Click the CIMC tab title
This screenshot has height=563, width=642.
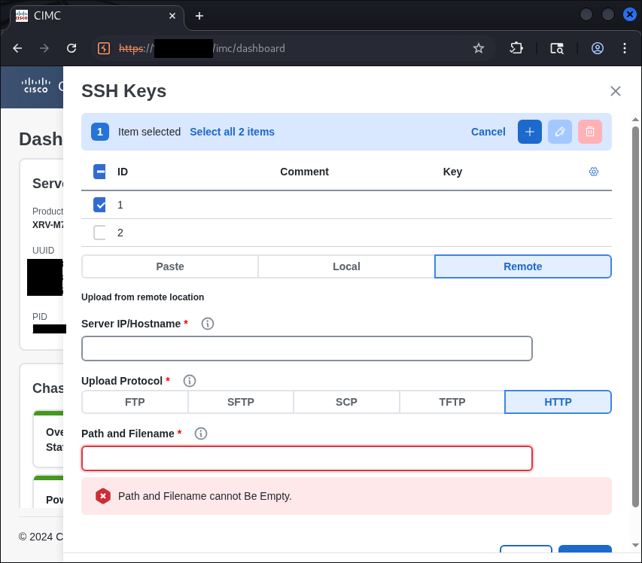click(47, 16)
